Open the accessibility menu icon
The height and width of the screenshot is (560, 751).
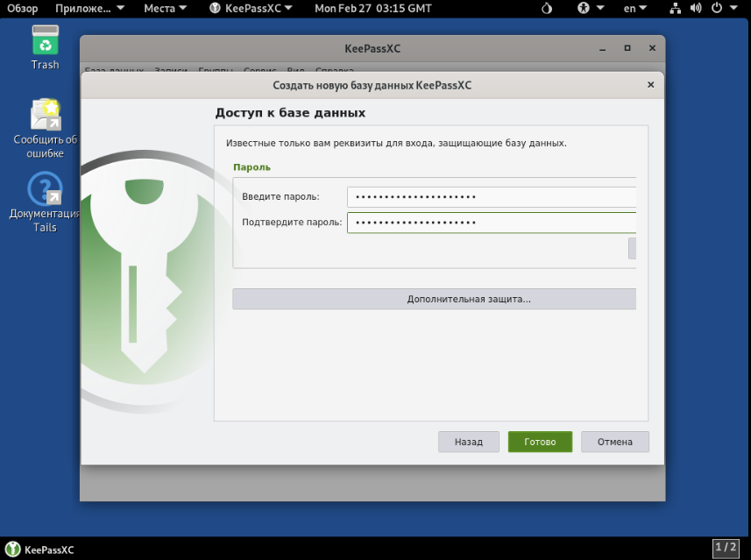(585, 9)
